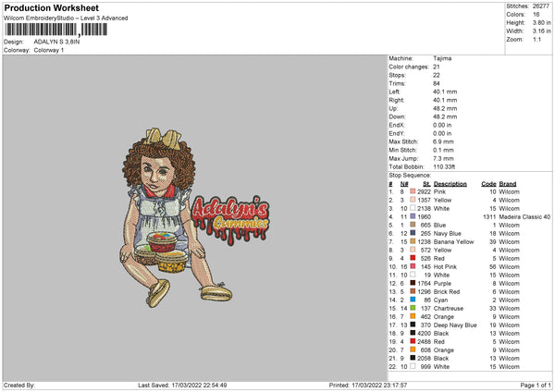The image size is (555, 392).
Task: Click the Max Stitch value 6.9 mm
Action: click(443, 141)
